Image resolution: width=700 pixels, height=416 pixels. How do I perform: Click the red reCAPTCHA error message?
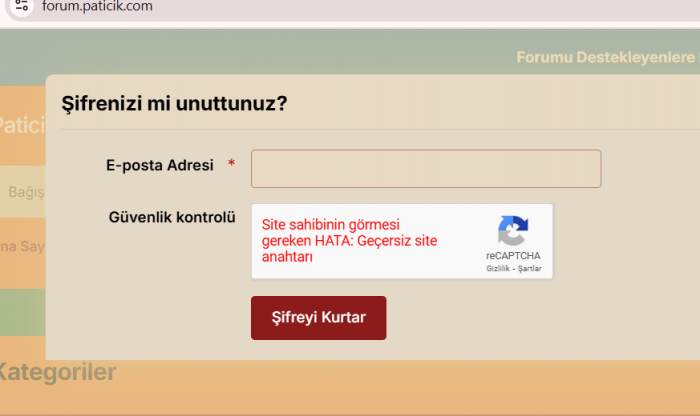[x=349, y=241]
